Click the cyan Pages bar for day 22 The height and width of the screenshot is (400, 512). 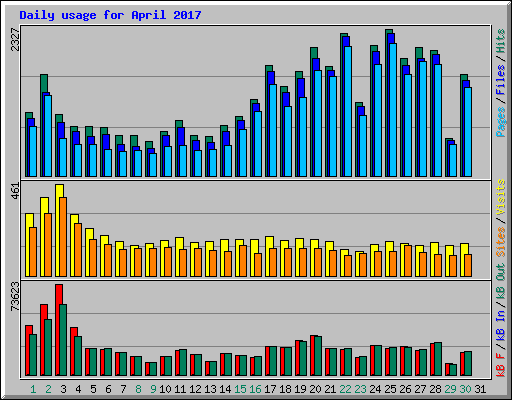point(348,111)
